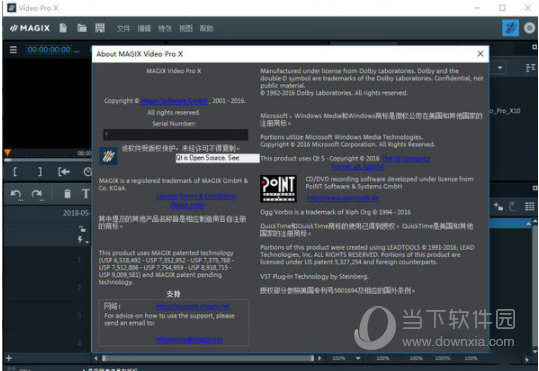
Task: Set out-point with right bracket icon
Action: [40, 171]
